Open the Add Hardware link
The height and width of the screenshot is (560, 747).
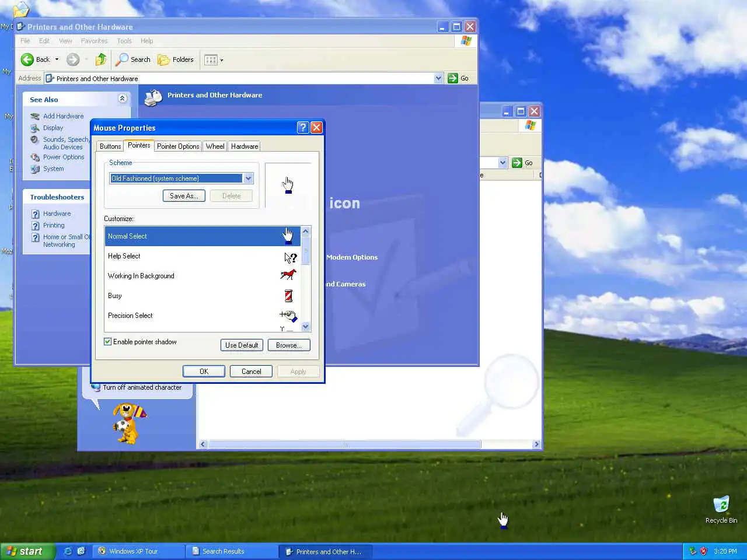point(63,116)
